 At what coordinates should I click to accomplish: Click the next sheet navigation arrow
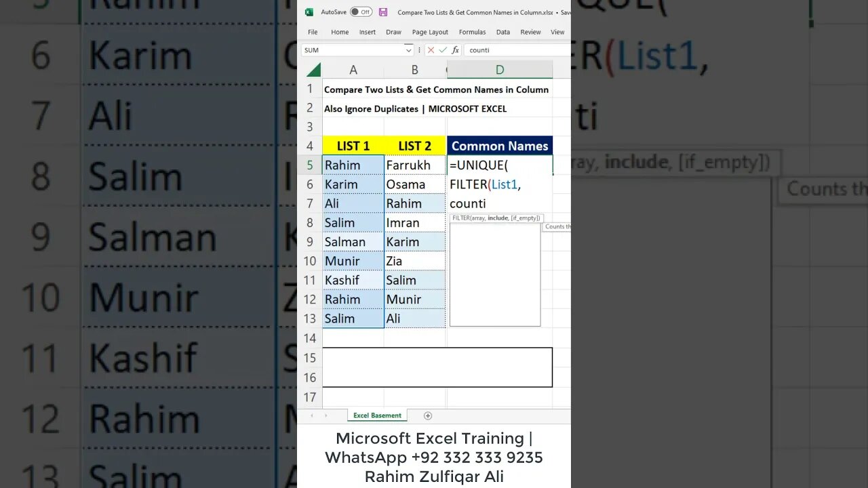coord(325,415)
